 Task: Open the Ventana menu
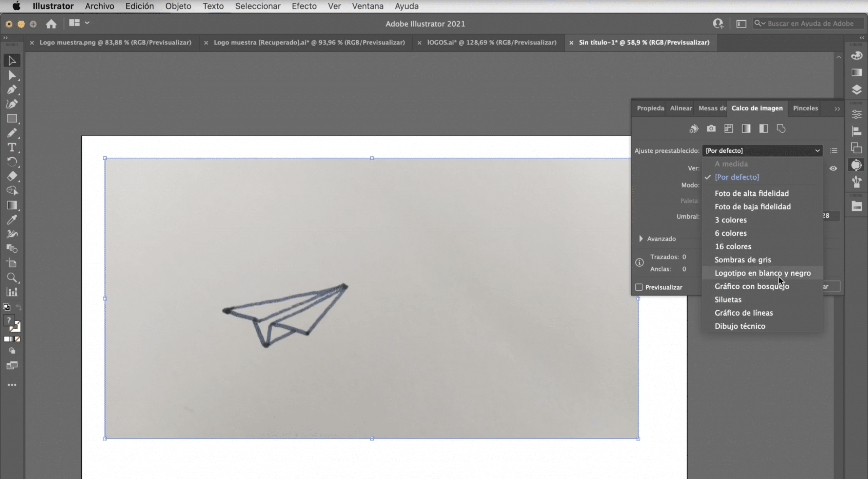[368, 6]
